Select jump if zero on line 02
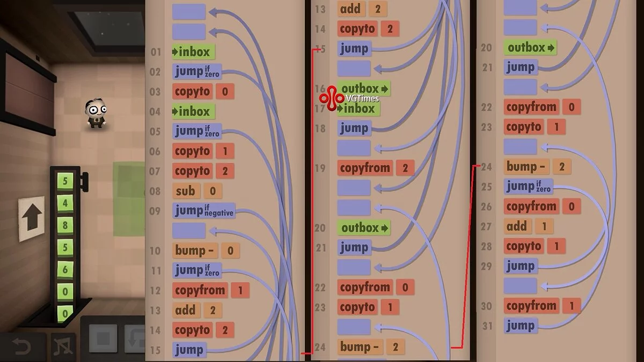 [196, 71]
